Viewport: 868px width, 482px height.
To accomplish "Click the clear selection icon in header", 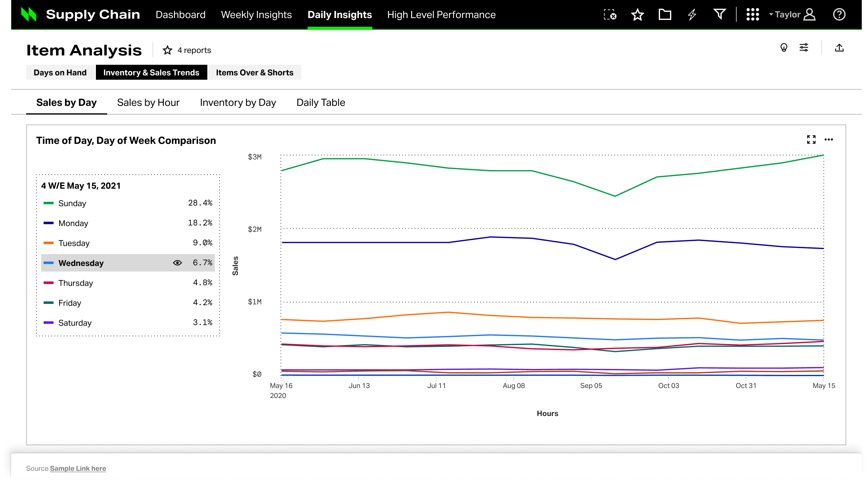I will (610, 15).
